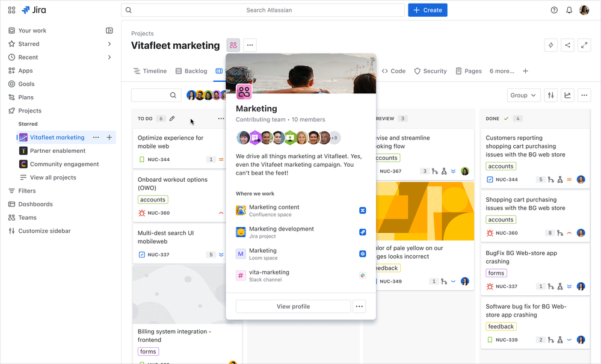Open the Backlog tab
The height and width of the screenshot is (364, 601).
click(191, 70)
